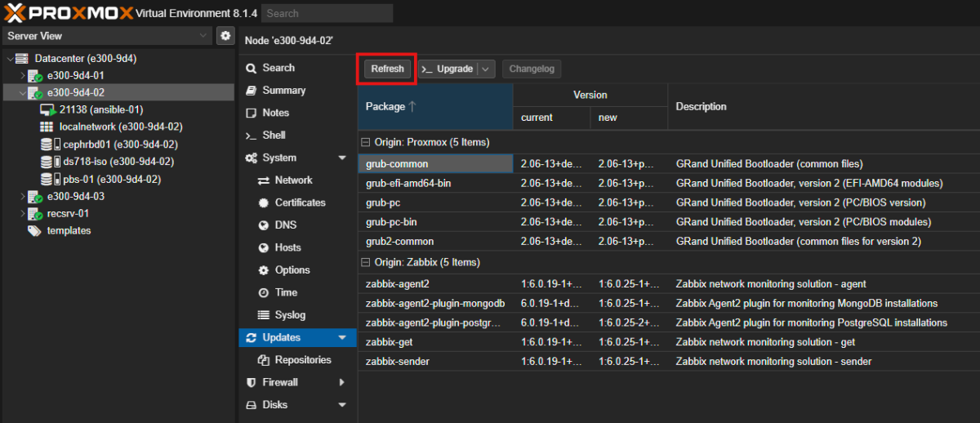
Task: Select the zabbix-get package row
Action: [x=669, y=342]
